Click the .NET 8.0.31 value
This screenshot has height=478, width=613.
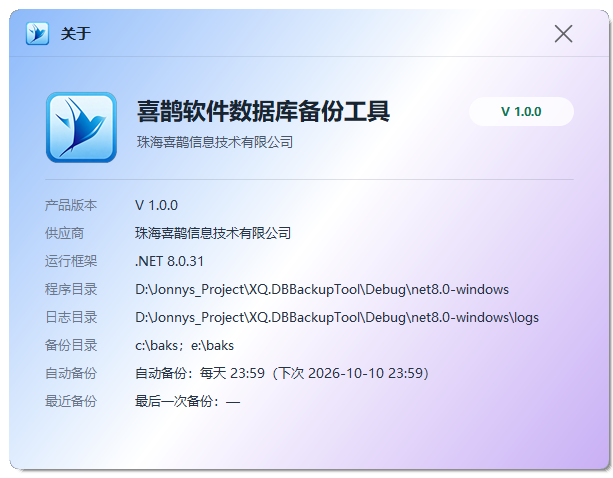point(169,261)
